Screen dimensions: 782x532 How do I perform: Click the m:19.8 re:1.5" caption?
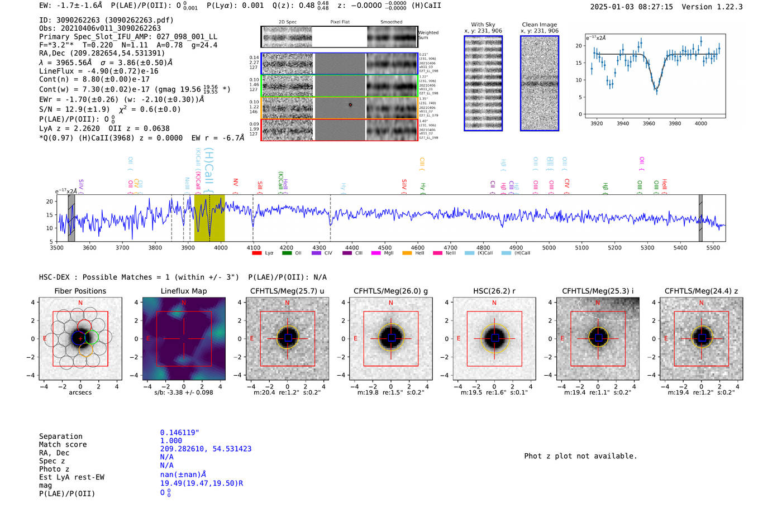[390, 392]
